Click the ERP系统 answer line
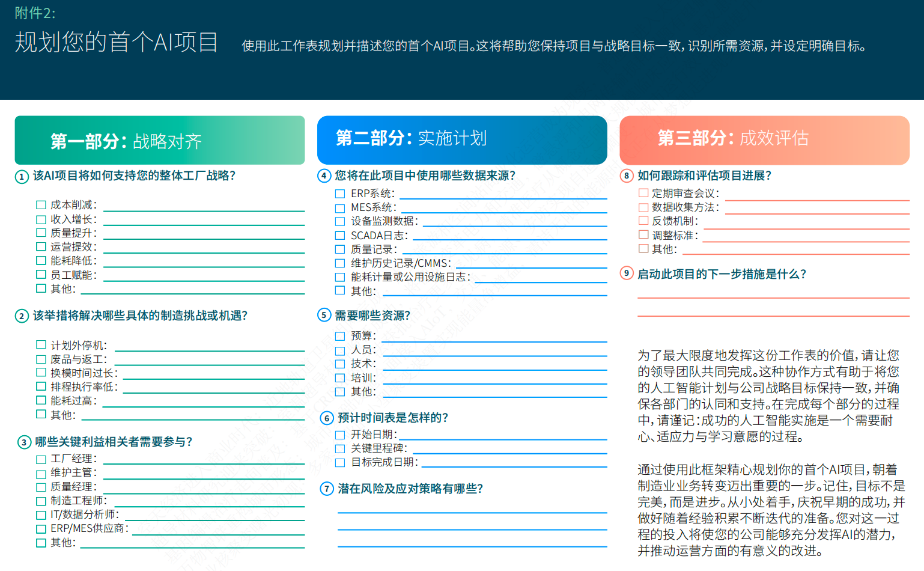924x571 pixels. 503,198
